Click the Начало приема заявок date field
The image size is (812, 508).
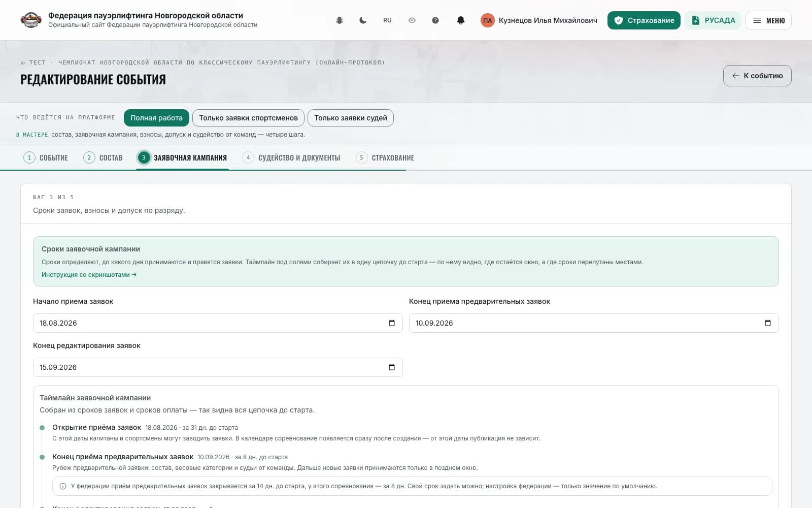click(x=218, y=323)
